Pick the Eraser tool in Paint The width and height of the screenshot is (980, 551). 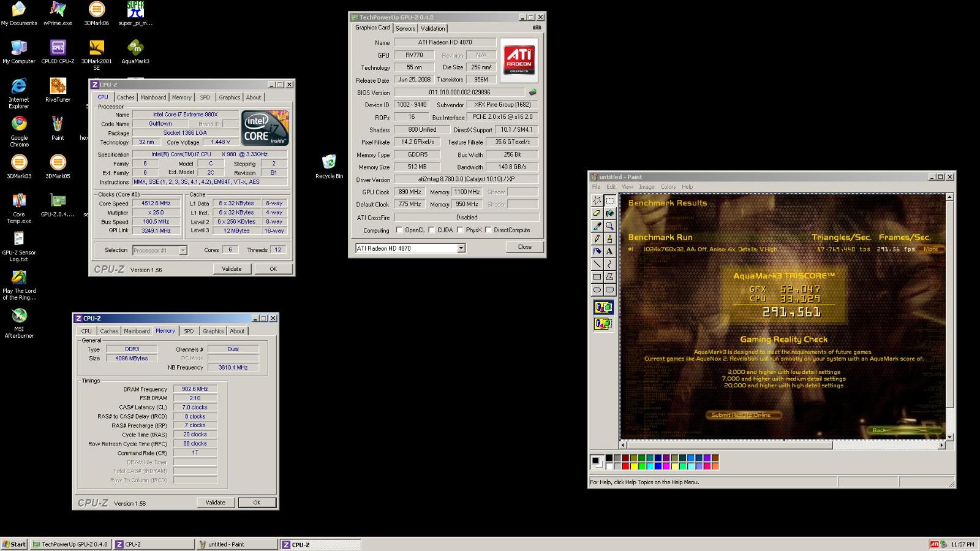click(x=597, y=213)
